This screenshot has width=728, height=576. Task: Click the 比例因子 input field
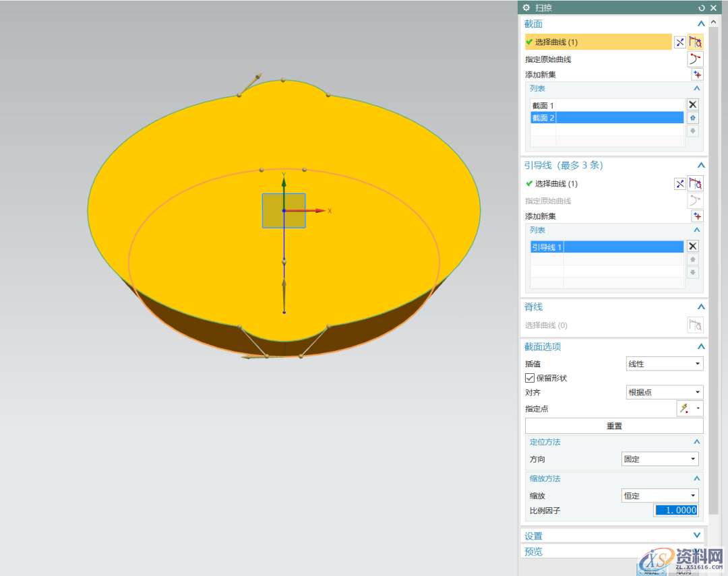tap(676, 511)
